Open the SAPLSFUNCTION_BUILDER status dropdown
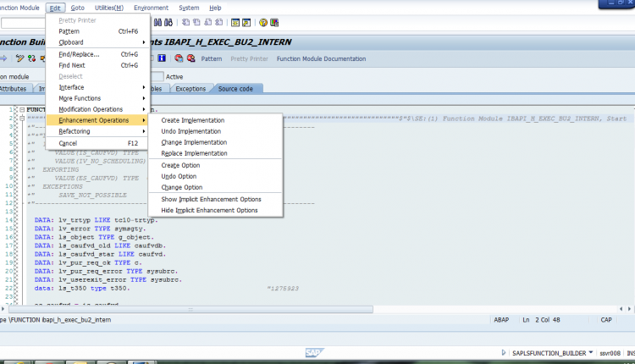The height and width of the screenshot is (364, 635). pyautogui.click(x=591, y=353)
